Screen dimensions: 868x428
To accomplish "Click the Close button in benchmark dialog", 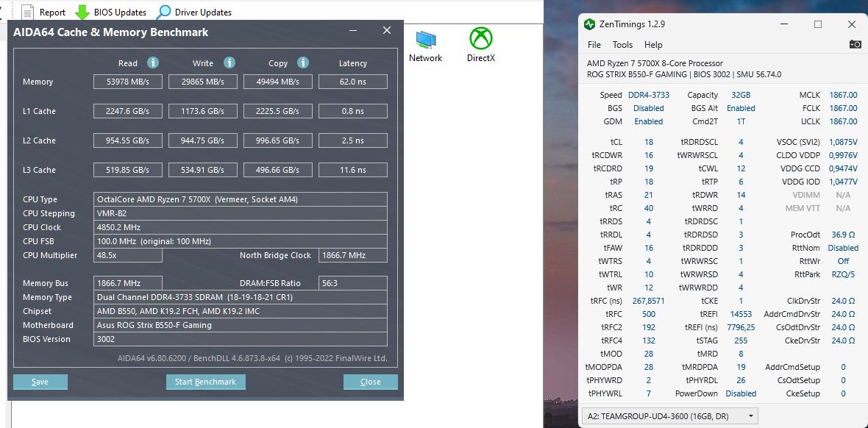I will click(370, 382).
